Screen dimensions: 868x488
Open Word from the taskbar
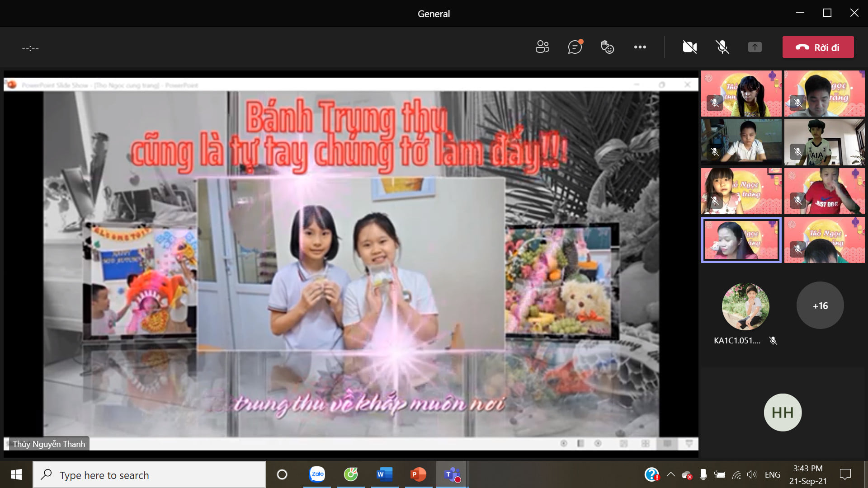[x=384, y=474]
